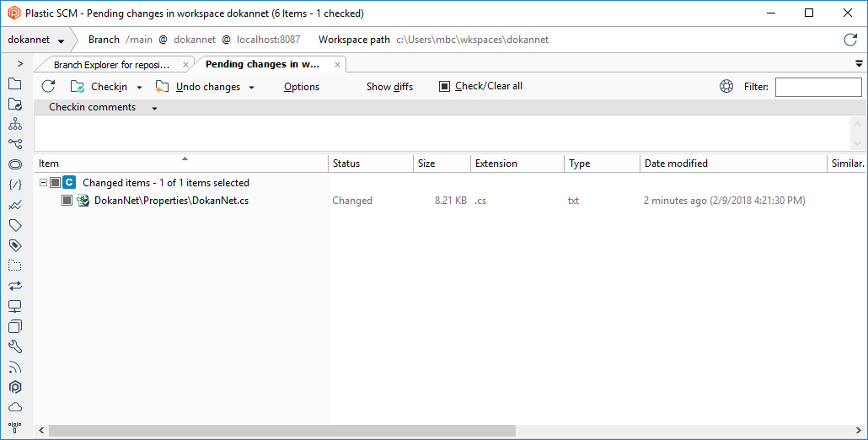Sort by Extension column header
The width and height of the screenshot is (868, 440).
click(x=517, y=164)
